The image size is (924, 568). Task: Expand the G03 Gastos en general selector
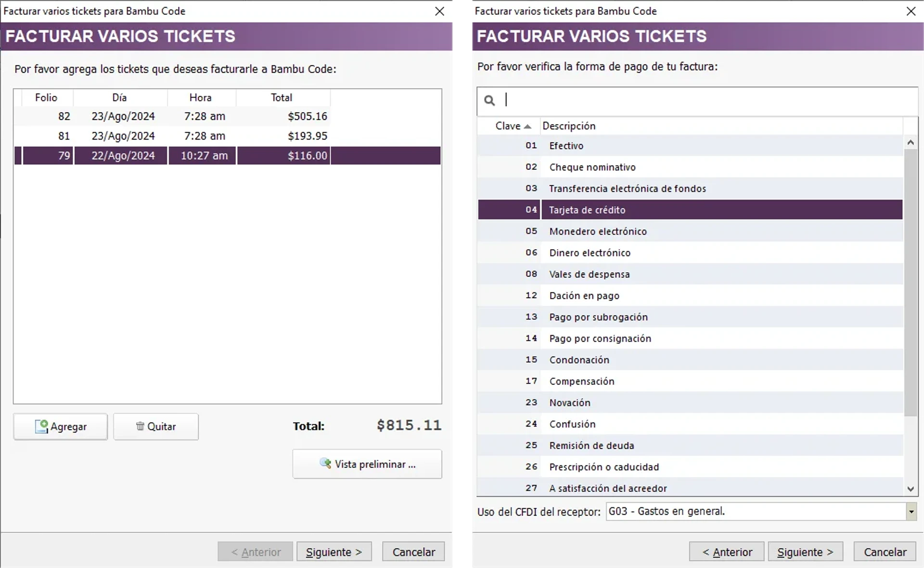(x=912, y=511)
